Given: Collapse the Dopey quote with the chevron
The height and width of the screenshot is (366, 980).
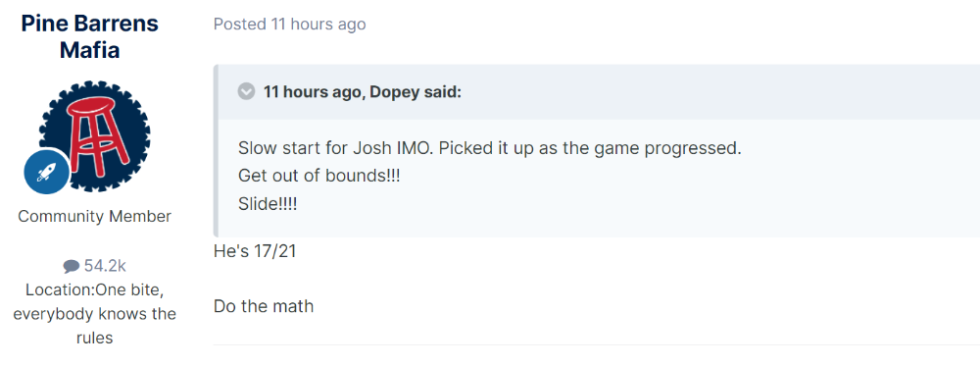Looking at the screenshot, I should 246,92.
